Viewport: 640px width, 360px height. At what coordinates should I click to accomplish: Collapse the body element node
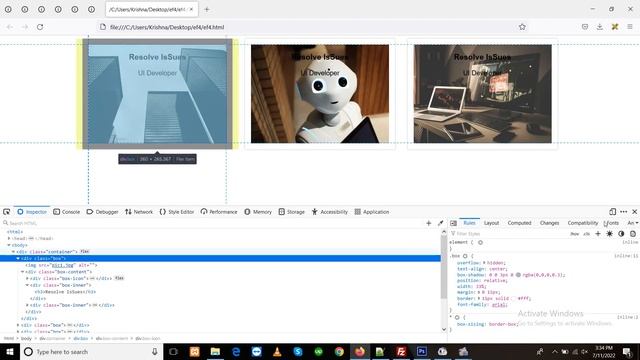pos(9,245)
